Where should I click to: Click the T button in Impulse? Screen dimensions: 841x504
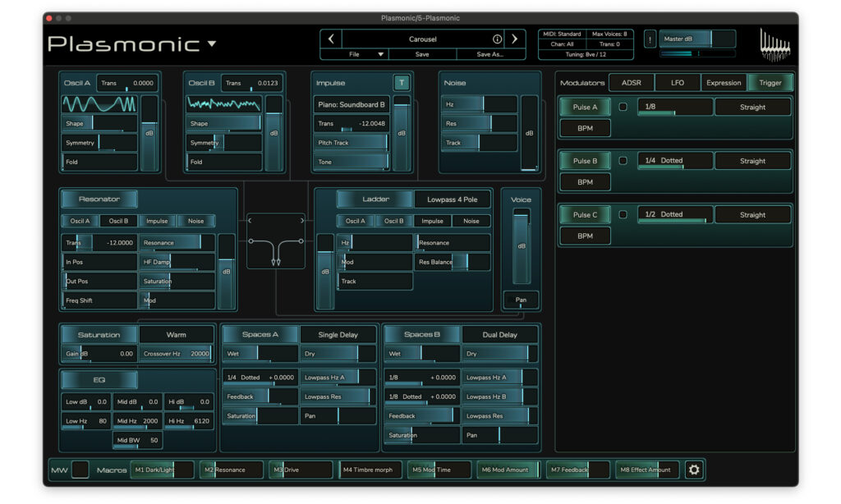coord(401,82)
